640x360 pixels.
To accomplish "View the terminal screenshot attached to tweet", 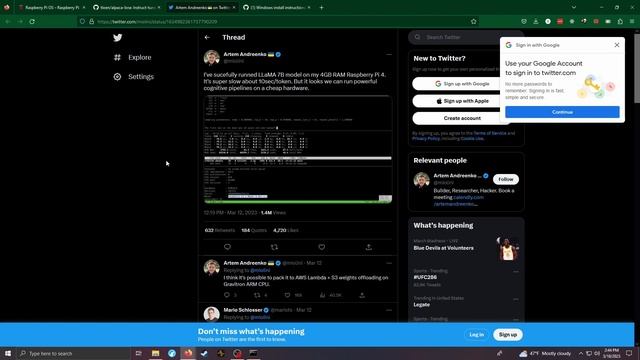I will tap(298, 149).
